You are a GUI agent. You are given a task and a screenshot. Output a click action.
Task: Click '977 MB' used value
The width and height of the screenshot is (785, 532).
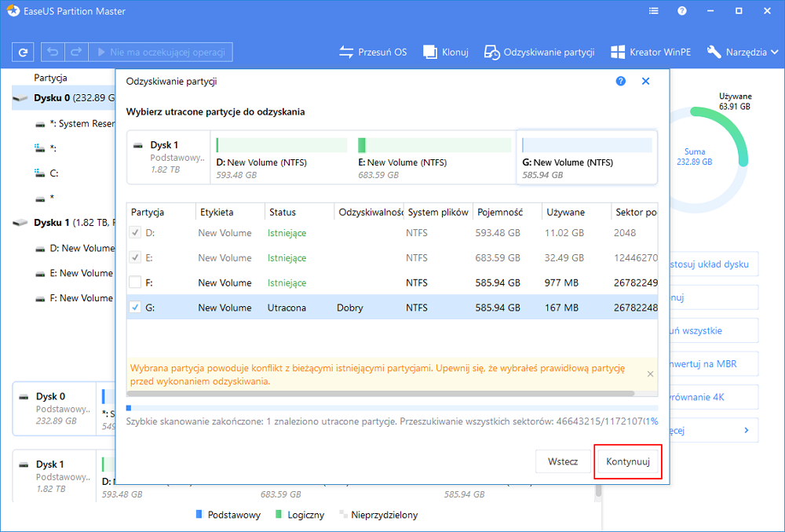(562, 282)
